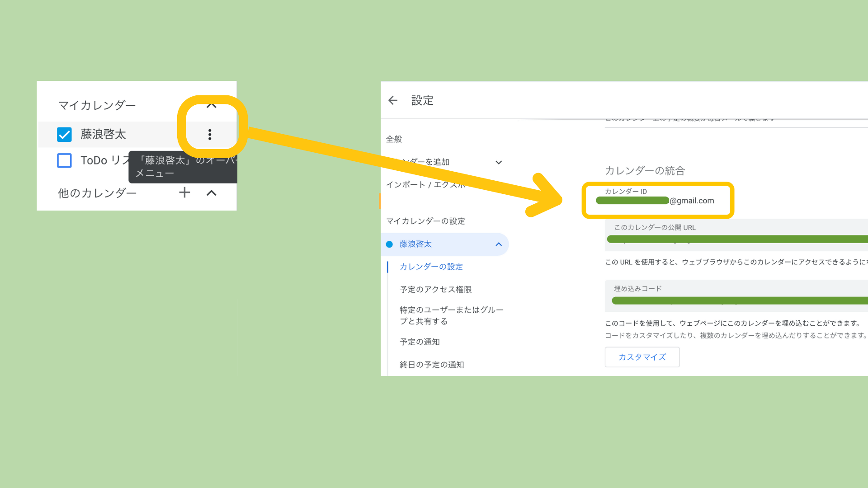Click the 藤浪啓太 blue color dot

[389, 244]
